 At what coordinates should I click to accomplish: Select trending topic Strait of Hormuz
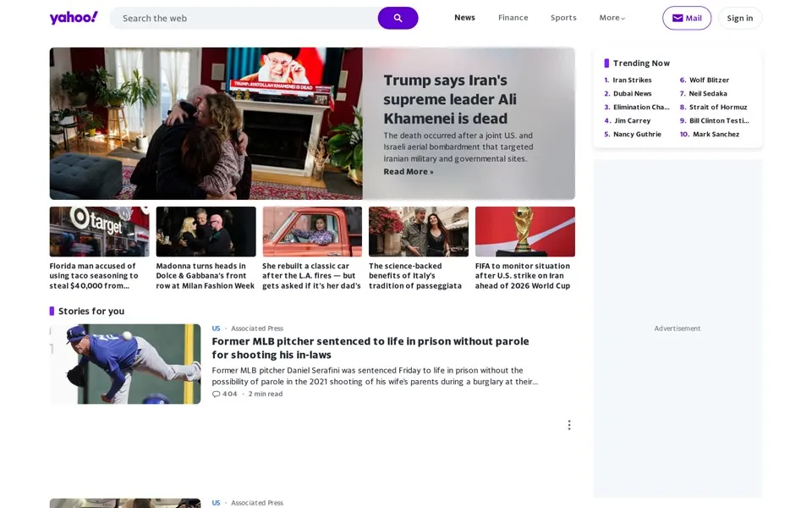[718, 107]
